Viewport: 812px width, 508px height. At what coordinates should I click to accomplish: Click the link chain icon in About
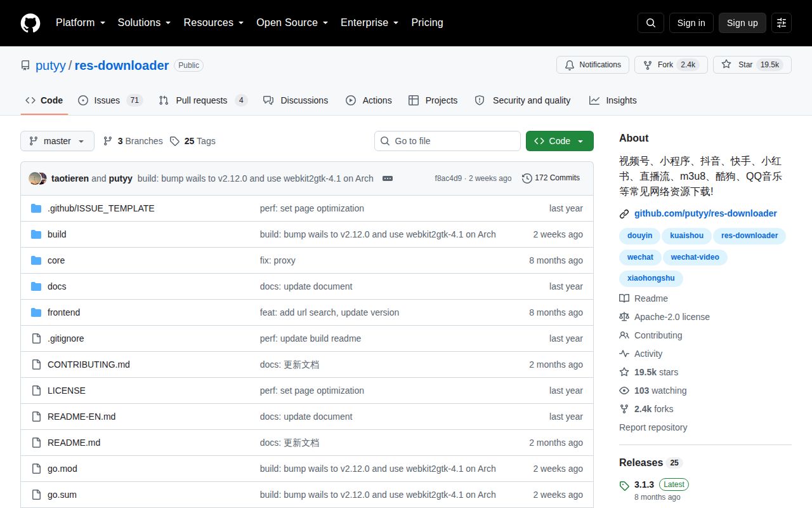(624, 214)
